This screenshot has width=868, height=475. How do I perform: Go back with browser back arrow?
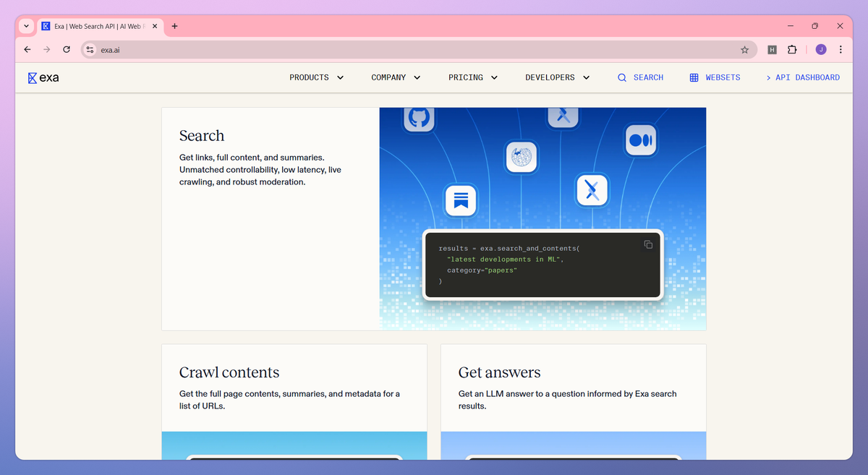pos(27,49)
